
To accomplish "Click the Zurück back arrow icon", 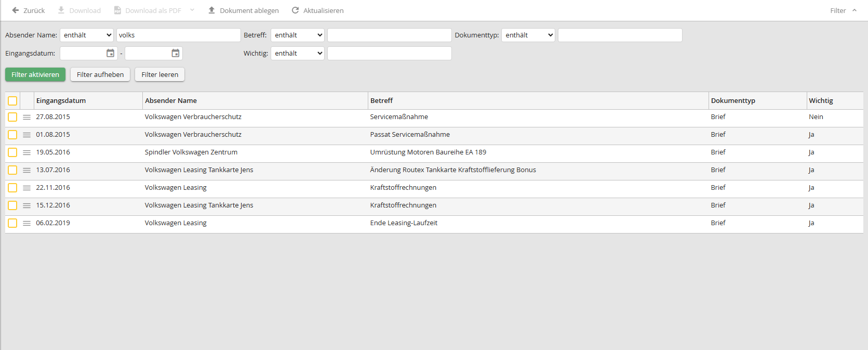I will [x=16, y=10].
